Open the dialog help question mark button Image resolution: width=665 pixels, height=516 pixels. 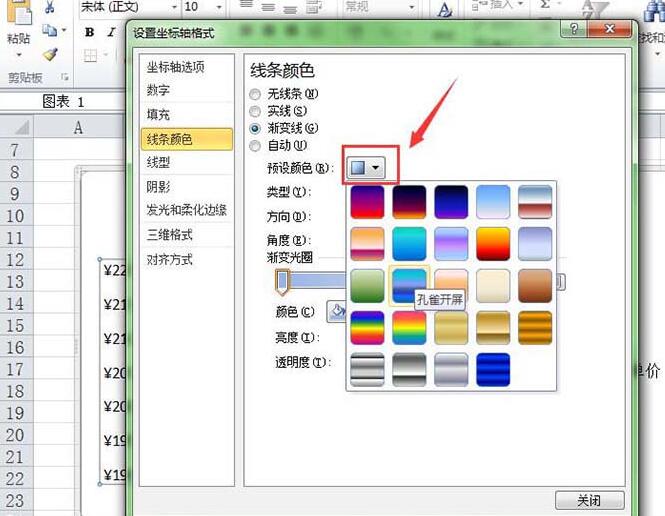coord(574,29)
